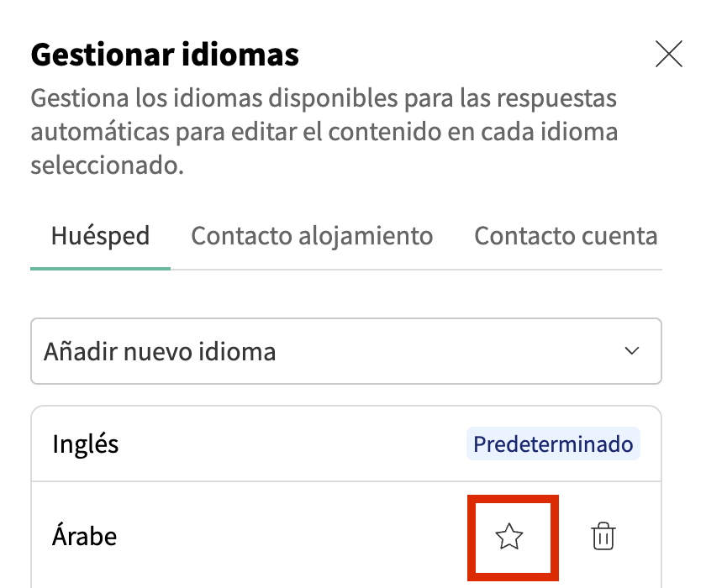
Task: Switch to the Huésped tab
Action: click(100, 236)
